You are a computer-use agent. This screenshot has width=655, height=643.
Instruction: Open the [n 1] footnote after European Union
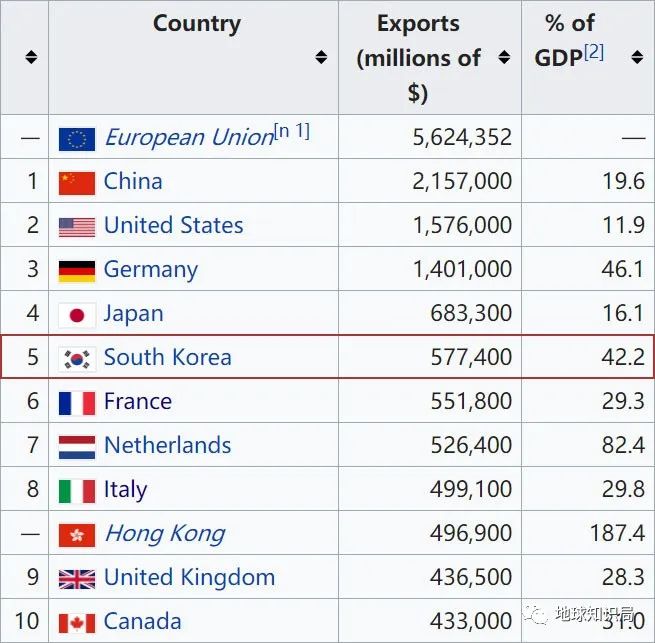click(x=292, y=131)
